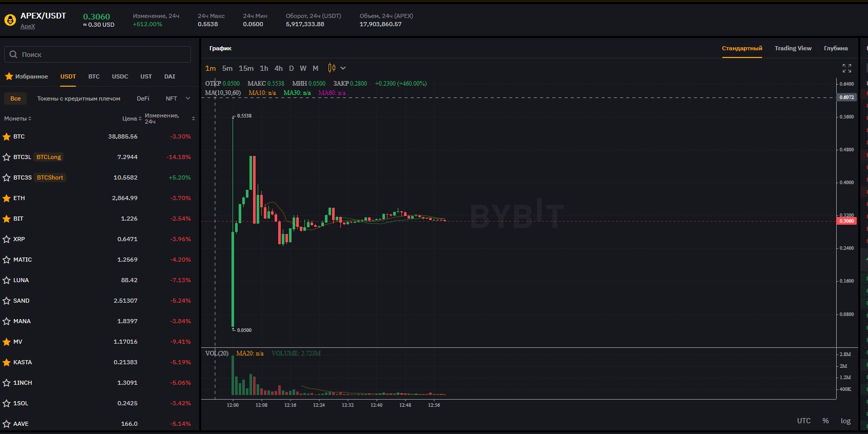868x434 pixels.
Task: Select 1h timeframe
Action: (x=264, y=68)
